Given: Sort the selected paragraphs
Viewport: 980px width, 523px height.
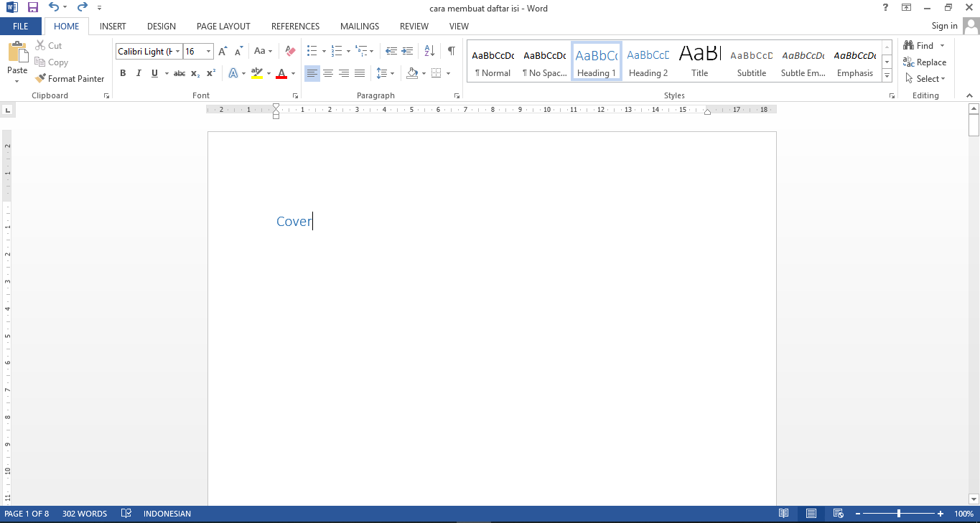Looking at the screenshot, I should point(429,52).
